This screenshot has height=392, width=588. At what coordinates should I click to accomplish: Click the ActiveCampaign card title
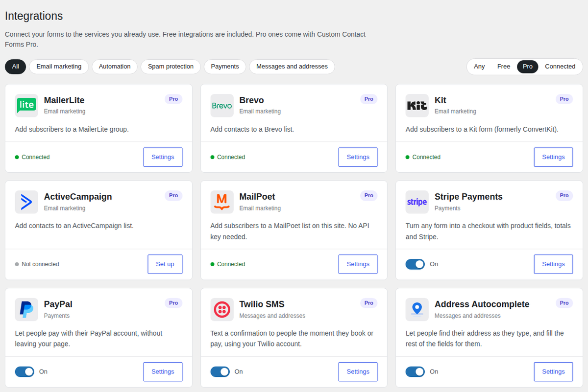[78, 197]
